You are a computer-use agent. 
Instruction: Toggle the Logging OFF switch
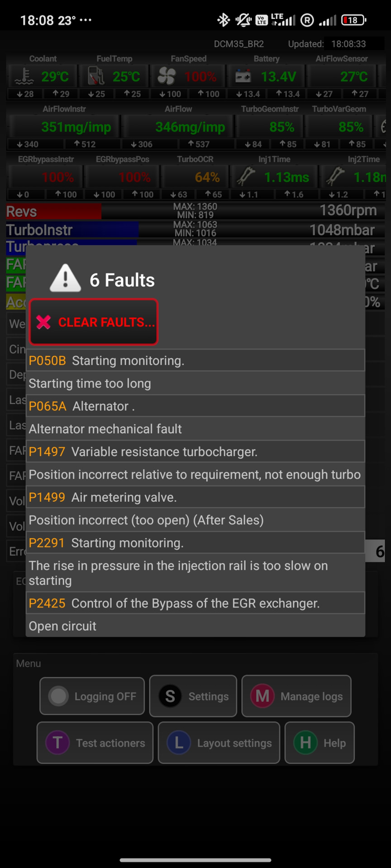tap(92, 696)
